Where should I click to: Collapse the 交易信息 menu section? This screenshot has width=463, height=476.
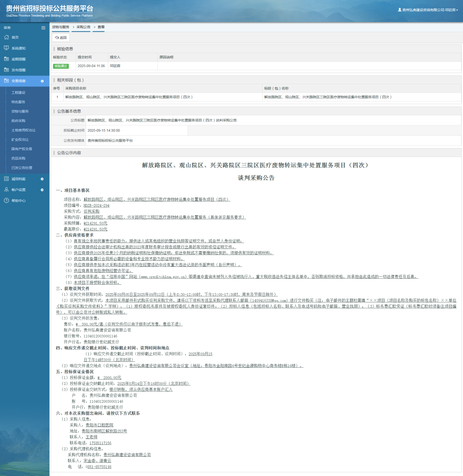point(42,81)
